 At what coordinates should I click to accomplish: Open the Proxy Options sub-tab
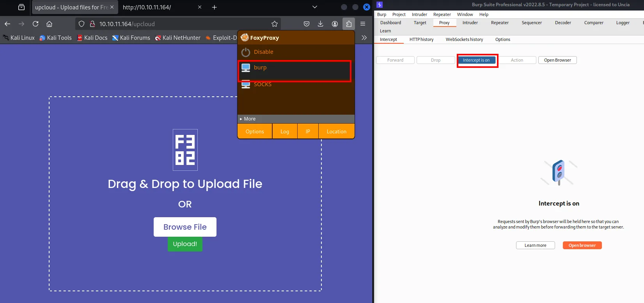click(x=503, y=39)
